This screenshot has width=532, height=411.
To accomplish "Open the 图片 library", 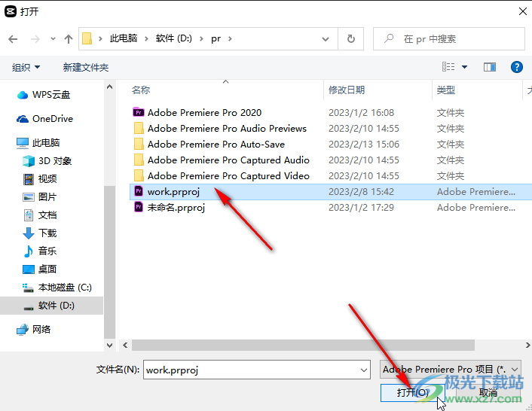I will [40, 197].
